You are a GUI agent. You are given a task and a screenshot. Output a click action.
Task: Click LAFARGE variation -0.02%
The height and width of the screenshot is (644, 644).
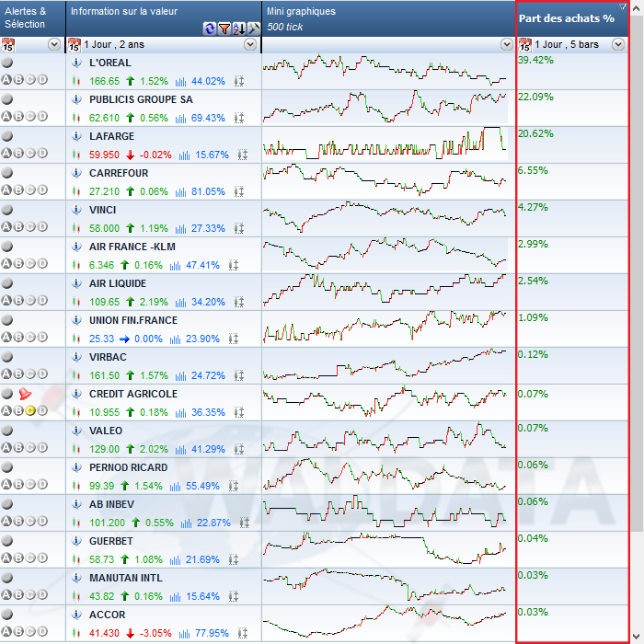pos(155,155)
